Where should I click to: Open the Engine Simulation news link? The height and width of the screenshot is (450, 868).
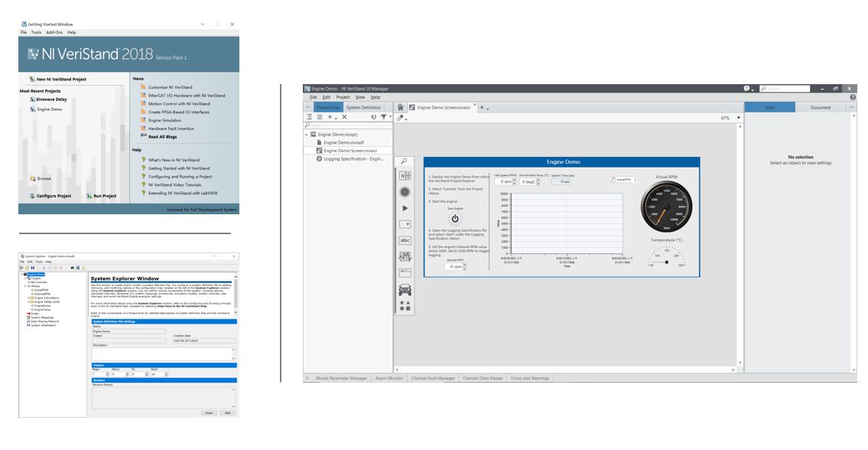(164, 119)
